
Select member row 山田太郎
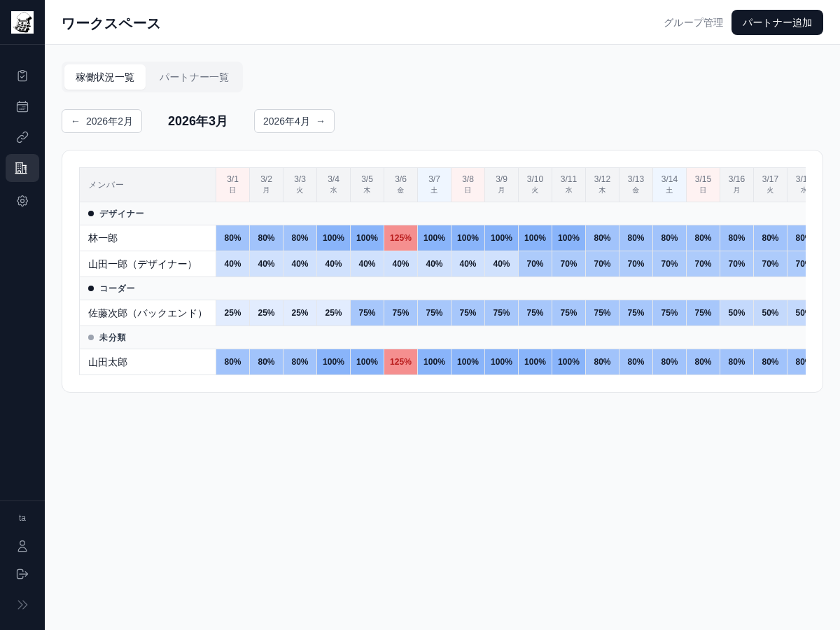[x=108, y=362]
